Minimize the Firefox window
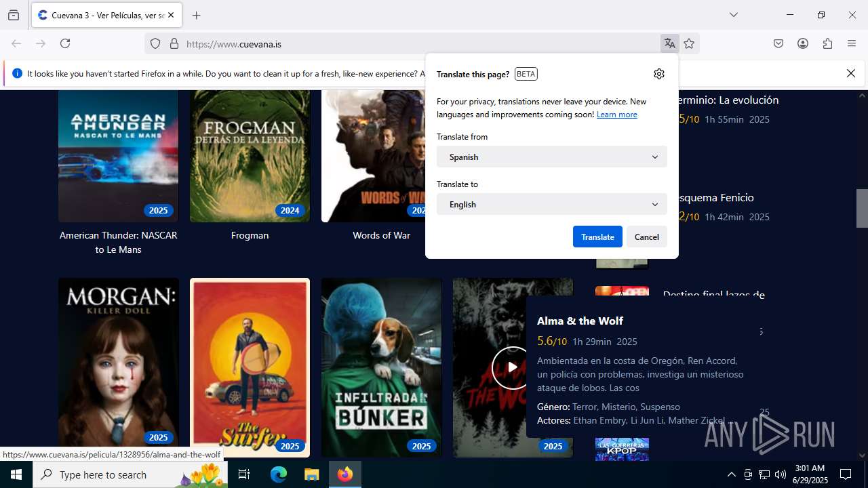The image size is (868, 488). [x=790, y=15]
